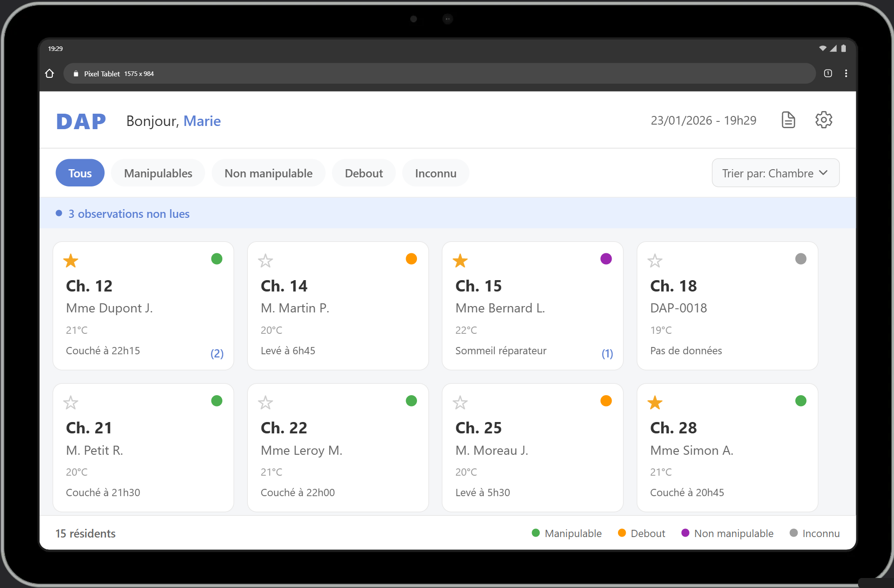894x588 pixels.
Task: Switch to the Non manipulable filter
Action: [268, 173]
